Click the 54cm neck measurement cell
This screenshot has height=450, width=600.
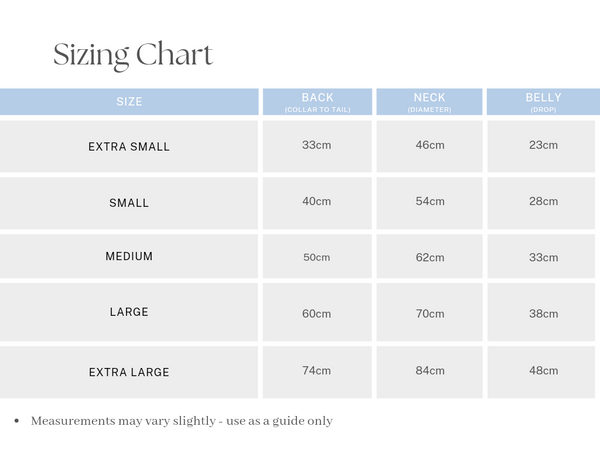tap(430, 202)
